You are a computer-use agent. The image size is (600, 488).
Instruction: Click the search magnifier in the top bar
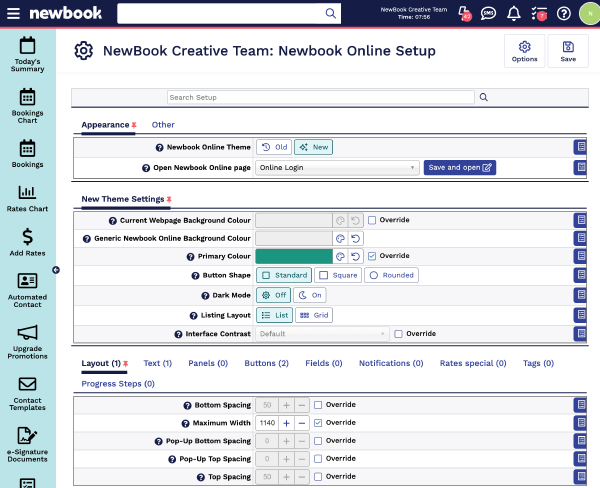click(331, 13)
